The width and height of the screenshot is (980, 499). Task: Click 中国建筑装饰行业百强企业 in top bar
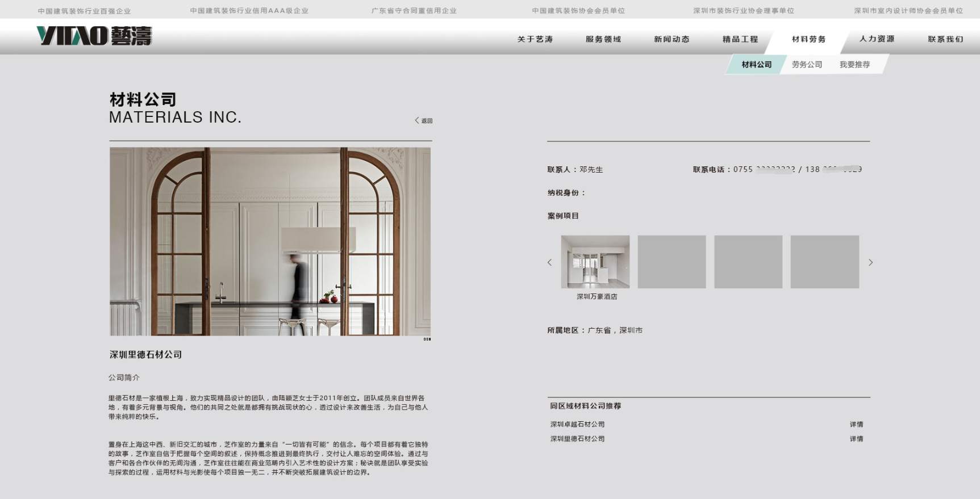pyautogui.click(x=85, y=11)
